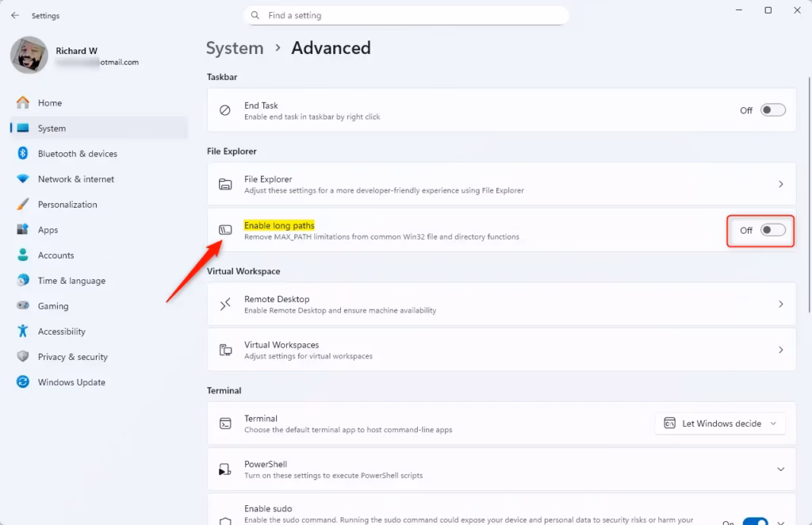812x525 pixels.
Task: Click the Remove MAX_PATH limitations description
Action: point(381,236)
